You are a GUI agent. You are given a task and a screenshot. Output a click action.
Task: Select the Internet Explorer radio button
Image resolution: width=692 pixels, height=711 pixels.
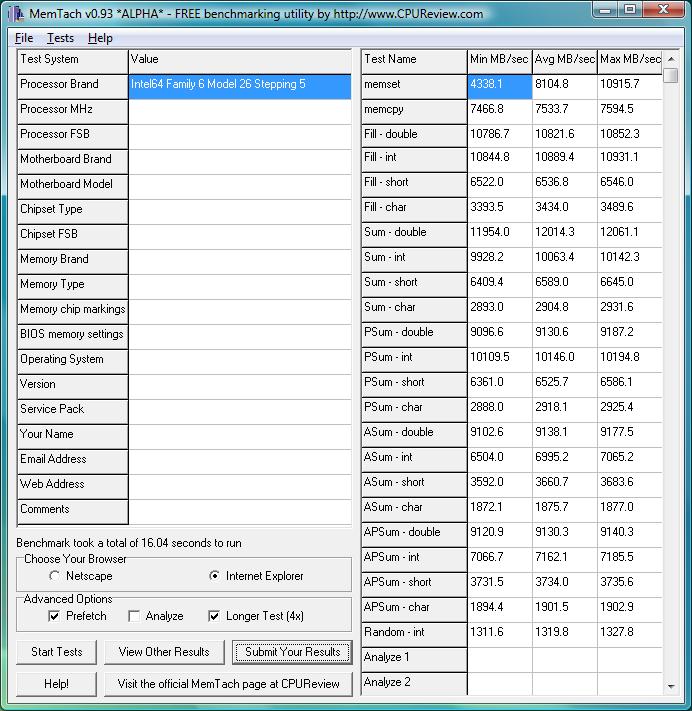pyautogui.click(x=214, y=576)
